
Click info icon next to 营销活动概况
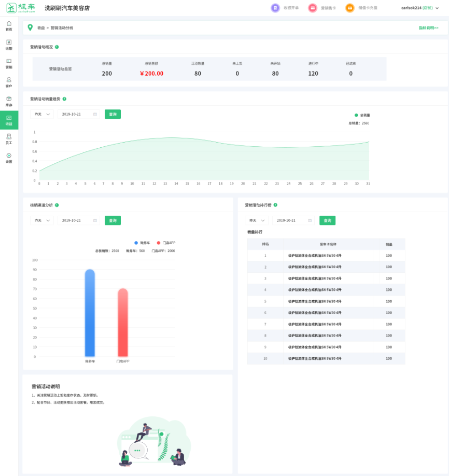57,47
